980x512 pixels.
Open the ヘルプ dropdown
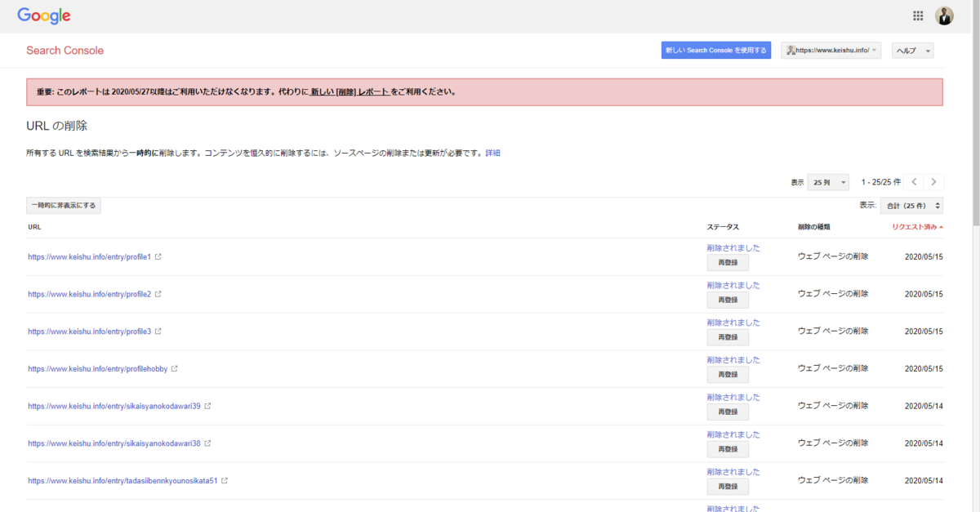(912, 51)
